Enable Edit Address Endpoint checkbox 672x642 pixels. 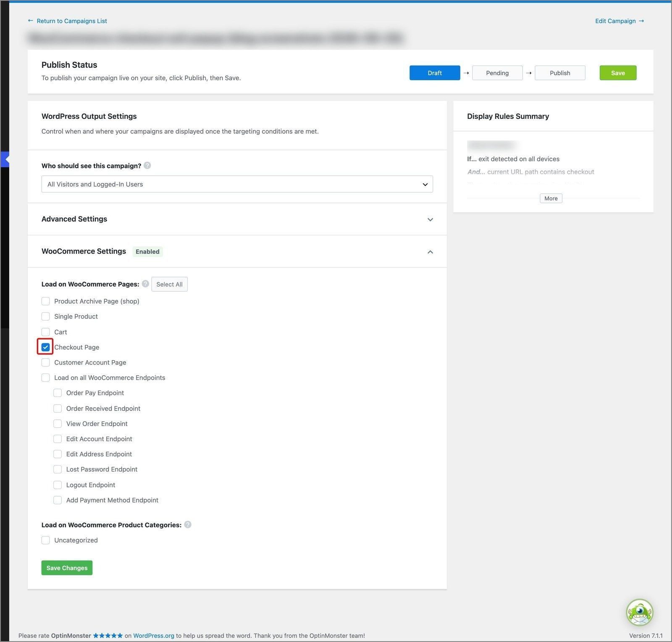click(x=58, y=454)
